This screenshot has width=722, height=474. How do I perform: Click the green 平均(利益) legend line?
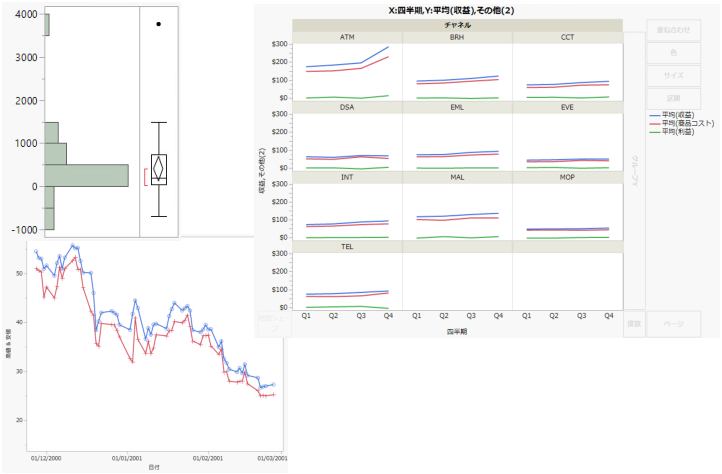[x=654, y=132]
